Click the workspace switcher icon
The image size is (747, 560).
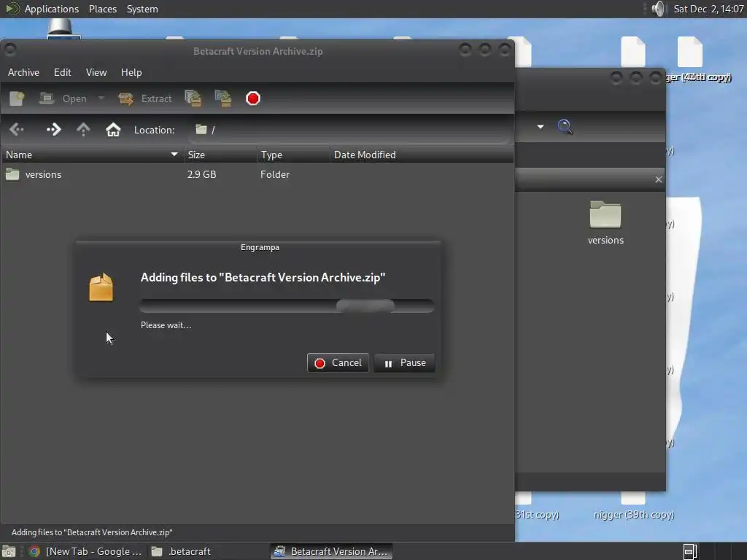pos(690,551)
